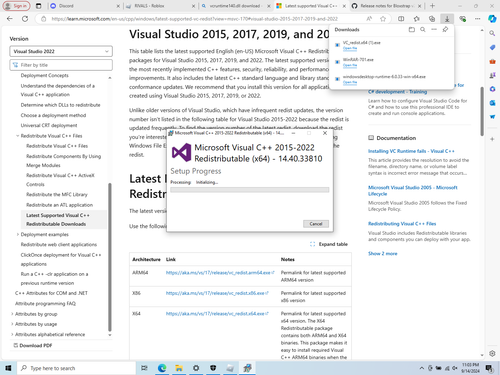Viewport: 500px width, 375px height.
Task: Click the Filter by title field
Action: (61, 65)
